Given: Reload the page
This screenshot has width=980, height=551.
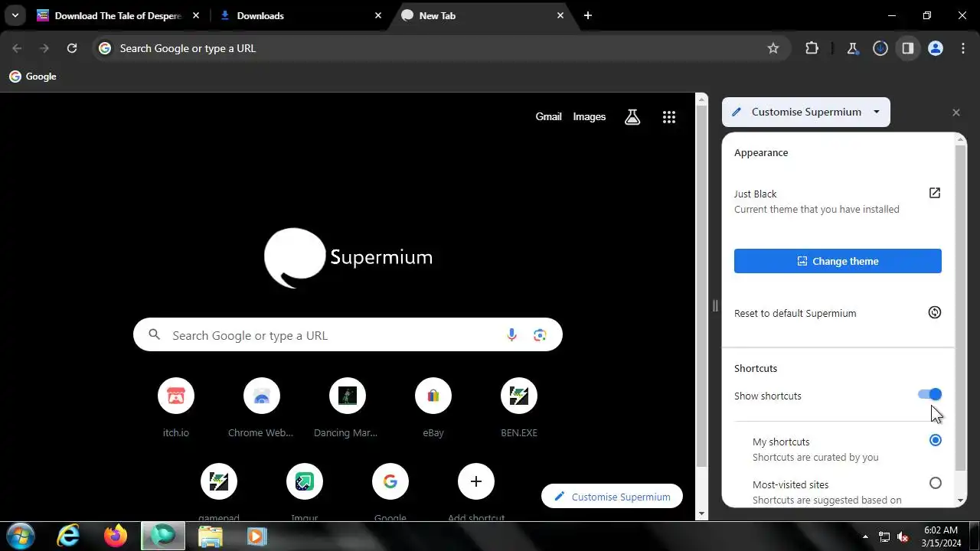Looking at the screenshot, I should coord(72,48).
